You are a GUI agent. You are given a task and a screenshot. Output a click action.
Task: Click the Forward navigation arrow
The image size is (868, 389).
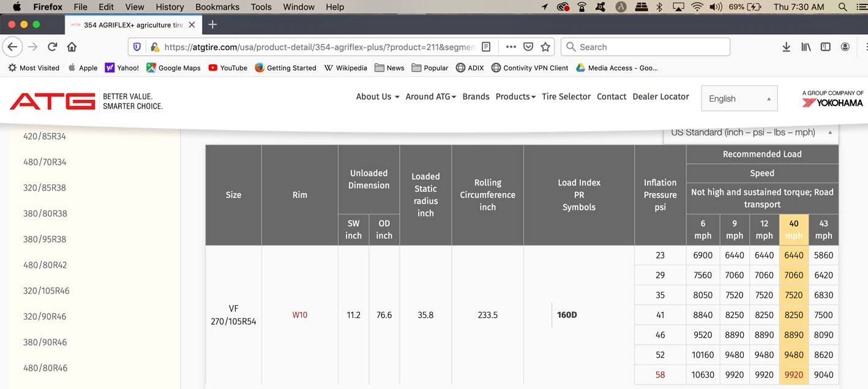pos(32,47)
